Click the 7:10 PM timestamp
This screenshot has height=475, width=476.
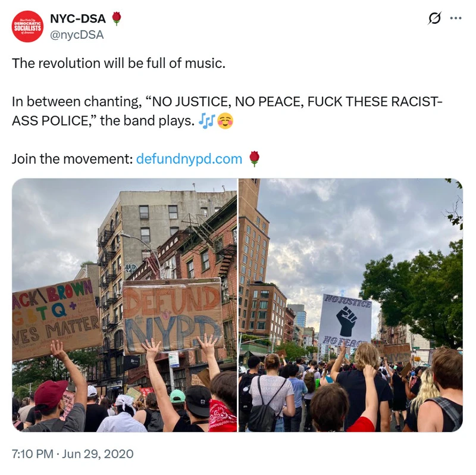pyautogui.click(x=33, y=454)
